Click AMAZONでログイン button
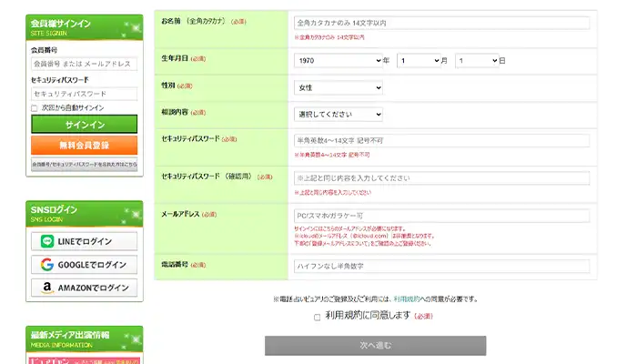The height and width of the screenshot is (364, 637). (84, 288)
